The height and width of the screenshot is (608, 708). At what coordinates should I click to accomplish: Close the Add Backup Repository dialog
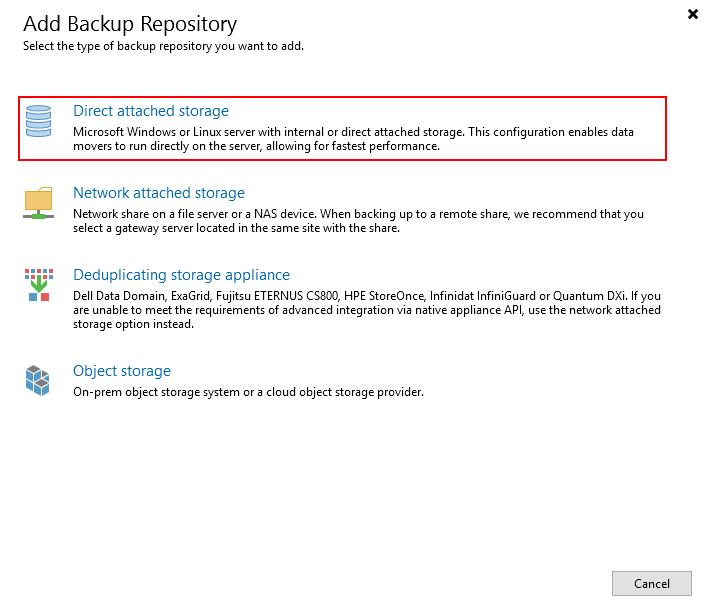[x=693, y=14]
